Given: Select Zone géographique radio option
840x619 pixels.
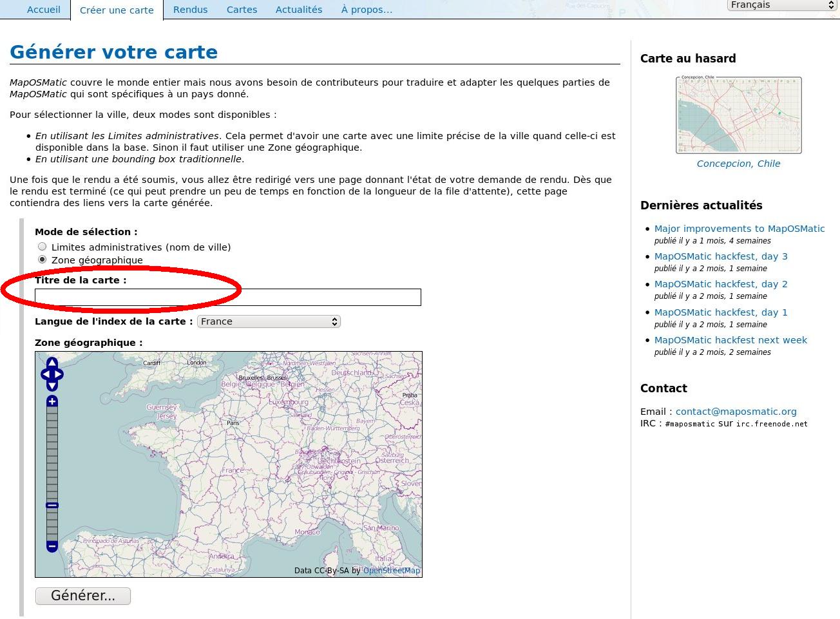Looking at the screenshot, I should coord(43,260).
